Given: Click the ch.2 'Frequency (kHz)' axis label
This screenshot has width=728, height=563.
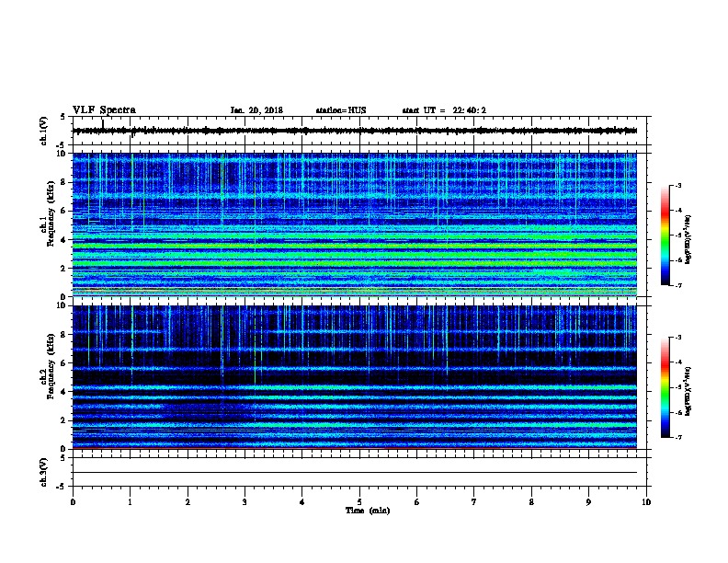Looking at the screenshot, I should [51, 366].
